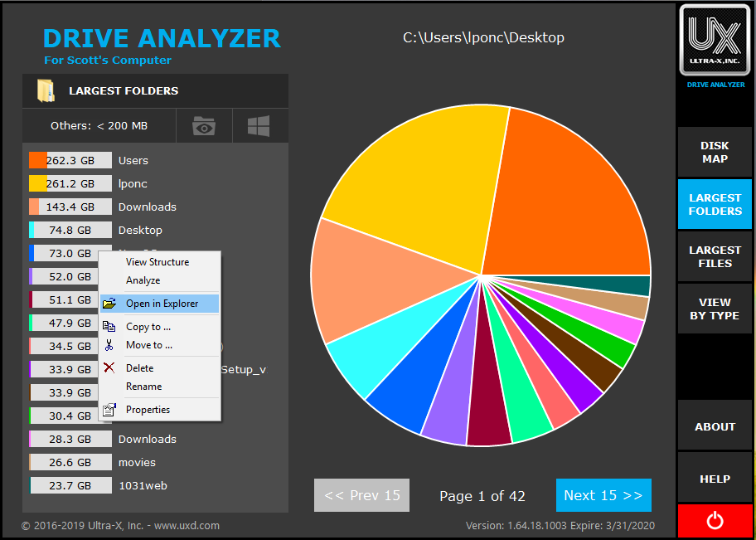Select View Structure in context menu
Image resolution: width=756 pixels, height=540 pixels.
pos(157,262)
